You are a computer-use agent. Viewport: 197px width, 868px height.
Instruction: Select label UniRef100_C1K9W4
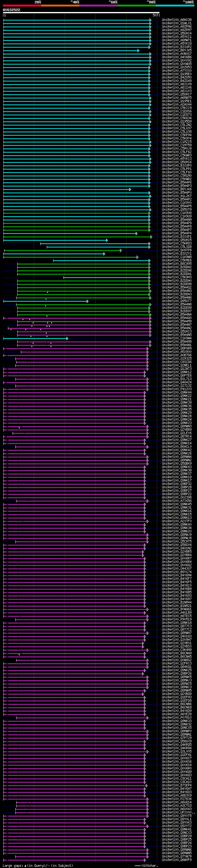(177, 338)
